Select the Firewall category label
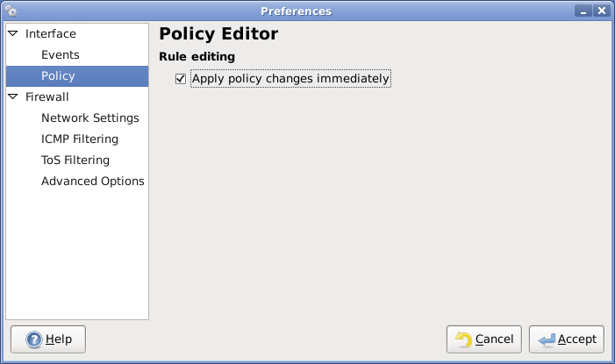Viewport: 615px width, 364px height. [47, 96]
